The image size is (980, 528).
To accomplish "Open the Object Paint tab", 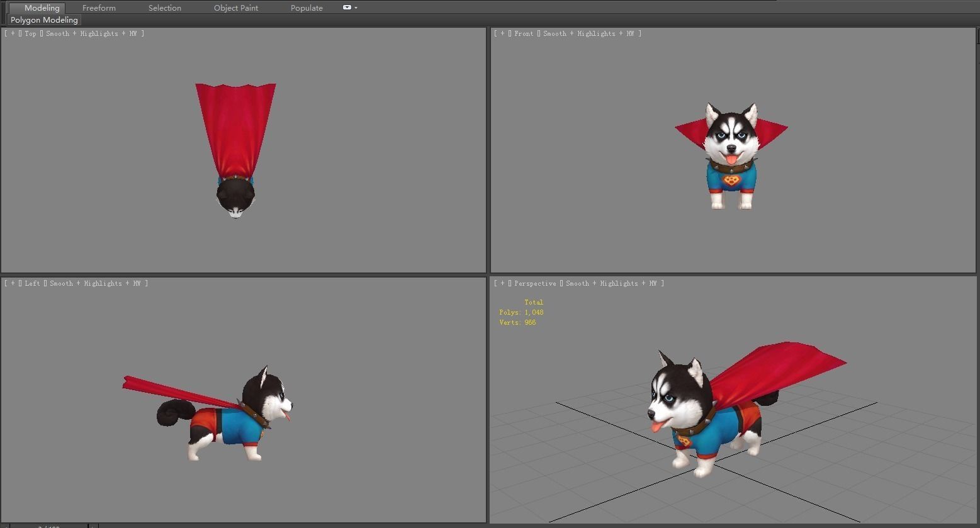I will (x=236, y=8).
